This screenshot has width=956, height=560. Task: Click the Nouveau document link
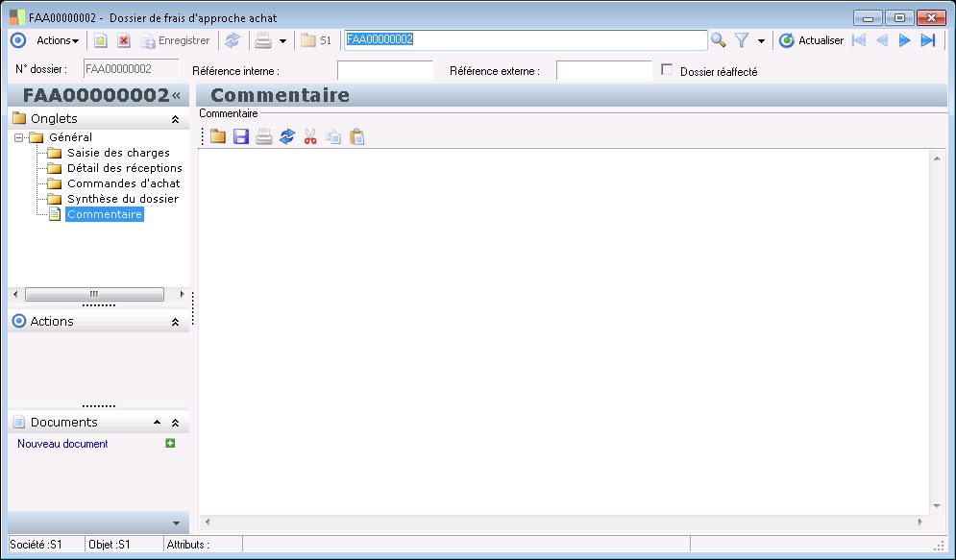(62, 444)
